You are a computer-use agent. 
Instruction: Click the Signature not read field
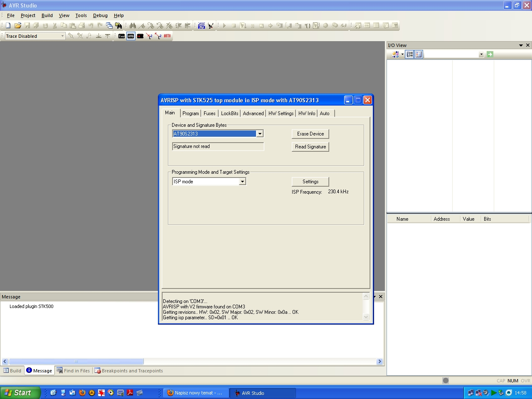point(218,146)
